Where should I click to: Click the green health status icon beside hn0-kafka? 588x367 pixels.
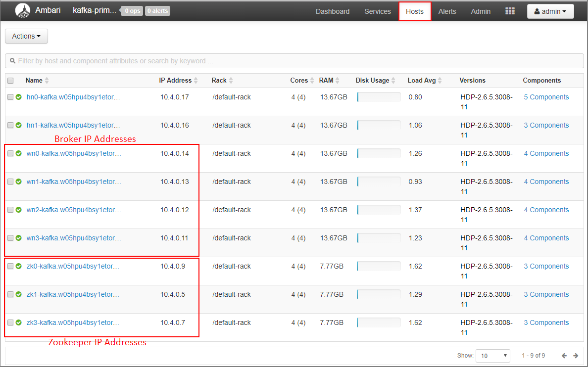pos(18,97)
